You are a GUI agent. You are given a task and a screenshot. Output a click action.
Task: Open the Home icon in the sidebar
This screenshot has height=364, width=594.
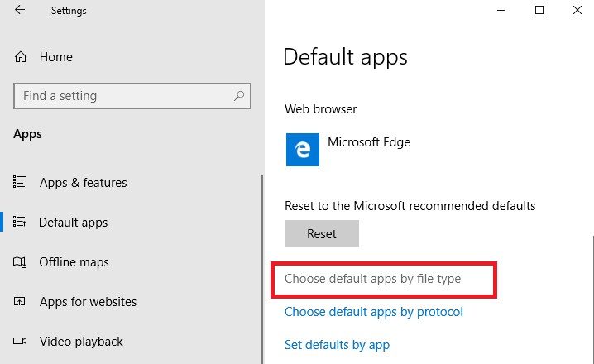tap(21, 57)
